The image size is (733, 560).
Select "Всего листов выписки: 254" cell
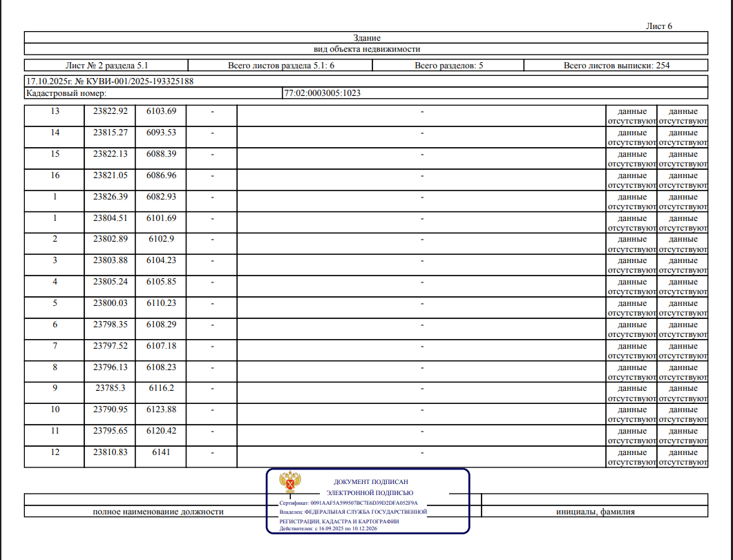(617, 66)
